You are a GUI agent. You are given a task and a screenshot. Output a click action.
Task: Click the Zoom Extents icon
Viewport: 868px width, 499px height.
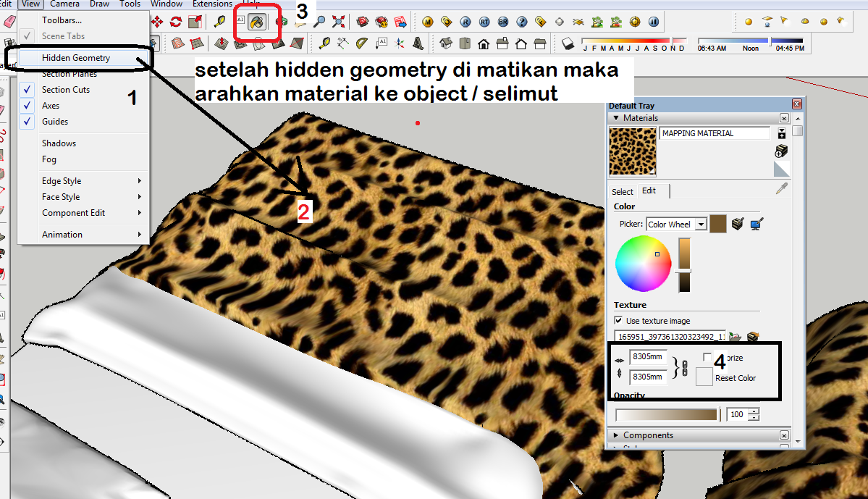338,21
